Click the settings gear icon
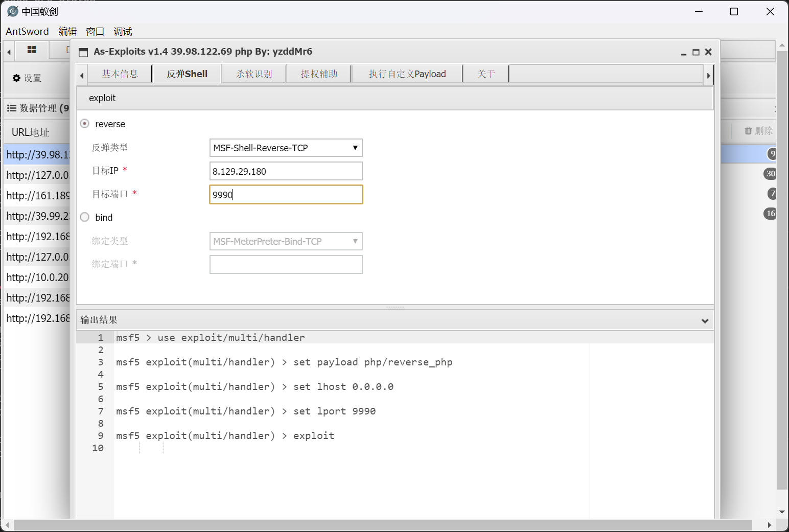 [16, 78]
